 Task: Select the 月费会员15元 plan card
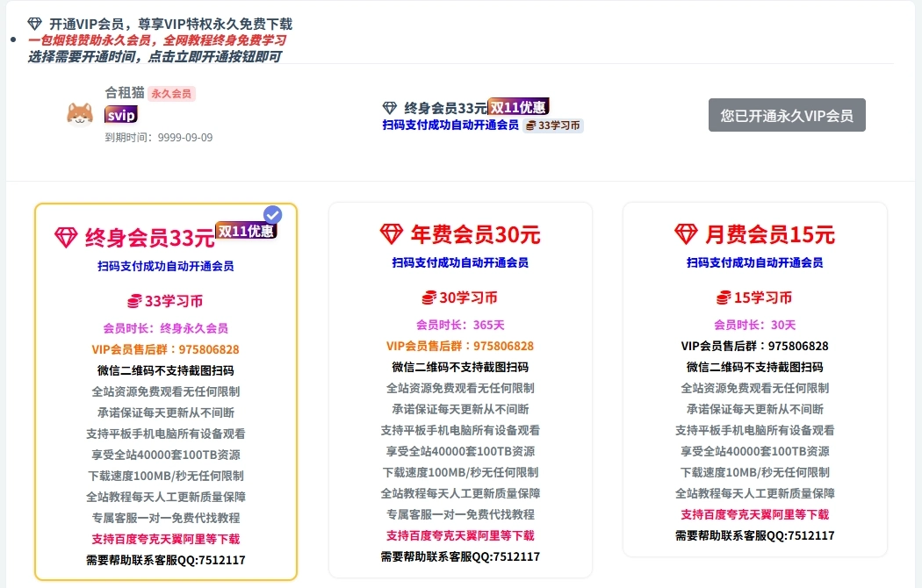[754, 379]
